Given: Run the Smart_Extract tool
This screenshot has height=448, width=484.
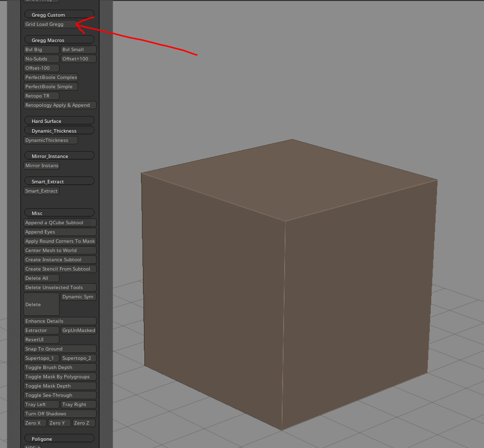Looking at the screenshot, I should pos(41,191).
